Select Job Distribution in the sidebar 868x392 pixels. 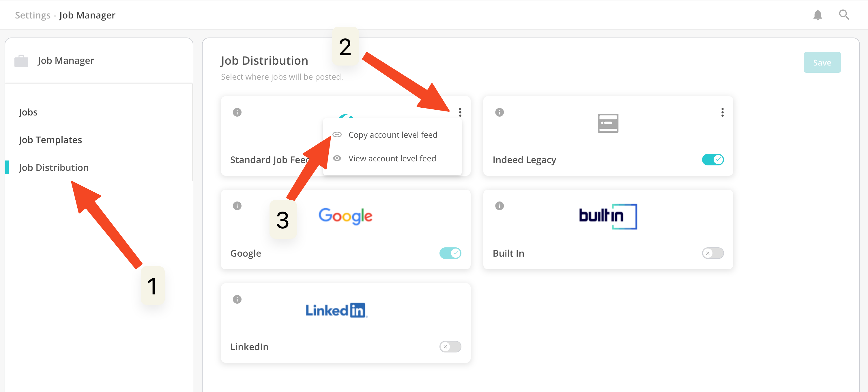point(54,167)
